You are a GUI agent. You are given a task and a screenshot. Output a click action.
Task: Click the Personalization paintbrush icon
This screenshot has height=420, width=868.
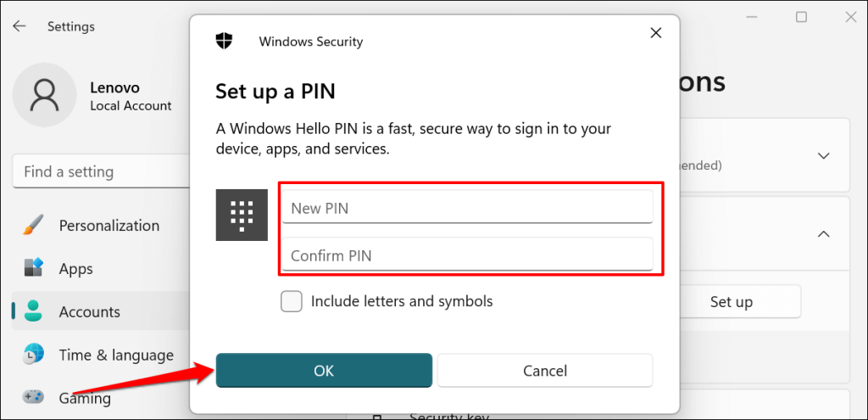[33, 226]
